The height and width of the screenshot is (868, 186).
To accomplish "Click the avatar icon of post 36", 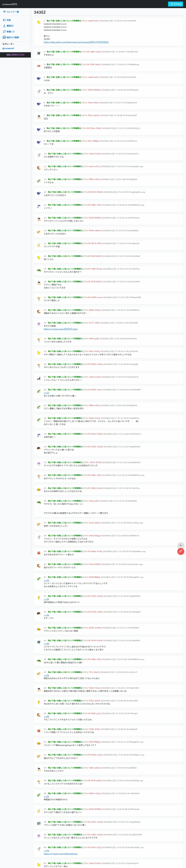I will (x=39, y=502).
